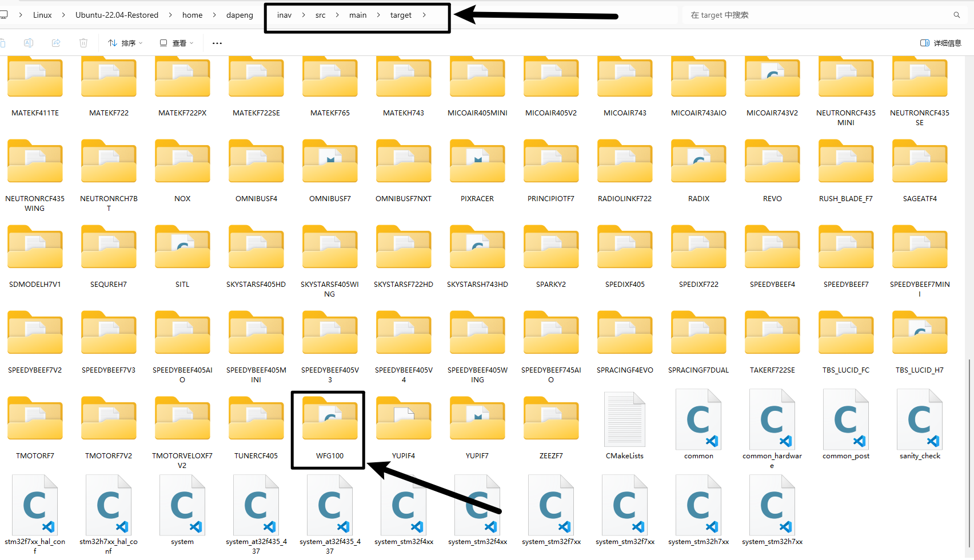Click the share icon in toolbar
Image resolution: width=974 pixels, height=560 pixels.
[x=56, y=43]
